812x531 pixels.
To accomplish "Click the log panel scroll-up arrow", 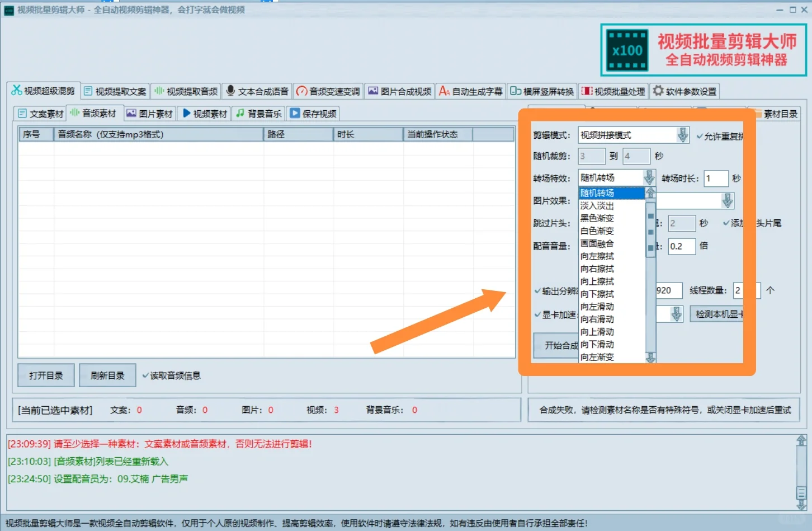I will (x=801, y=441).
